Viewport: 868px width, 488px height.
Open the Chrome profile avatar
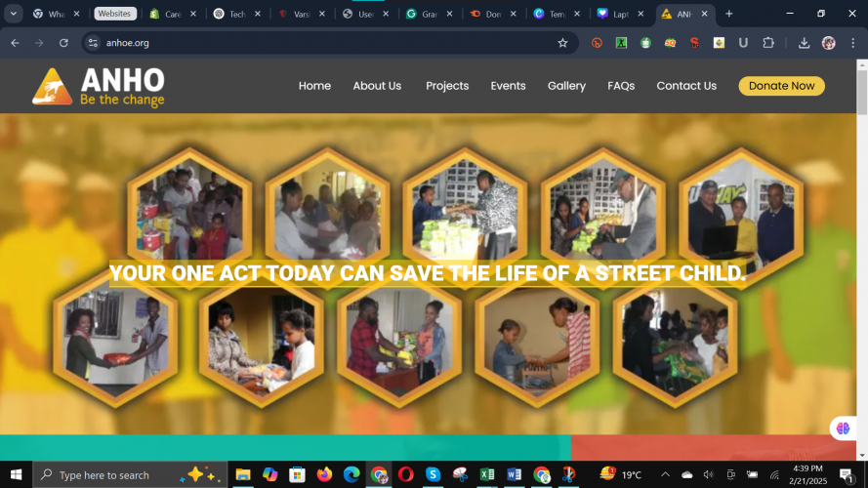click(828, 43)
